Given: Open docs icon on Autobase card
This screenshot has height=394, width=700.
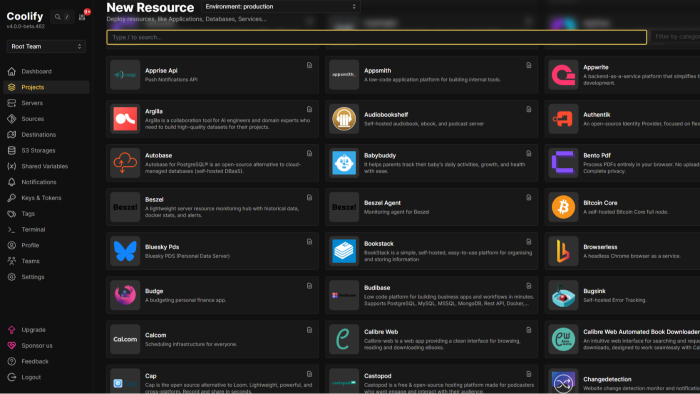Looking at the screenshot, I should 309,153.
